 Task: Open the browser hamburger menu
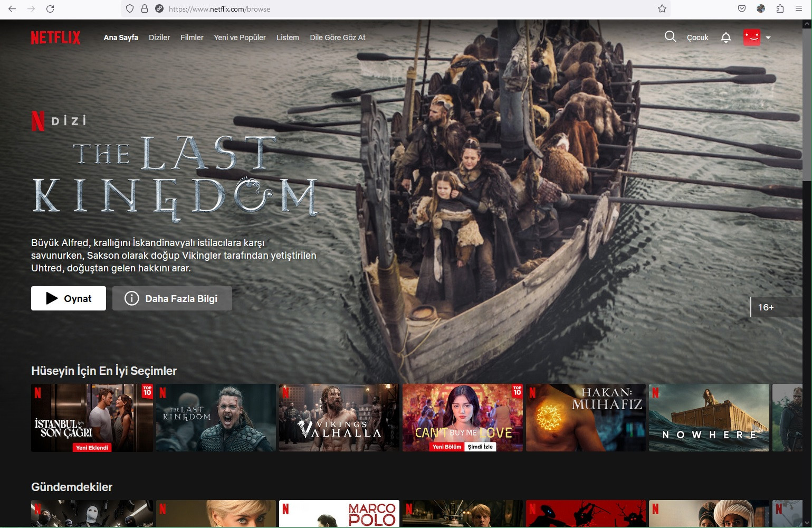pos(799,9)
